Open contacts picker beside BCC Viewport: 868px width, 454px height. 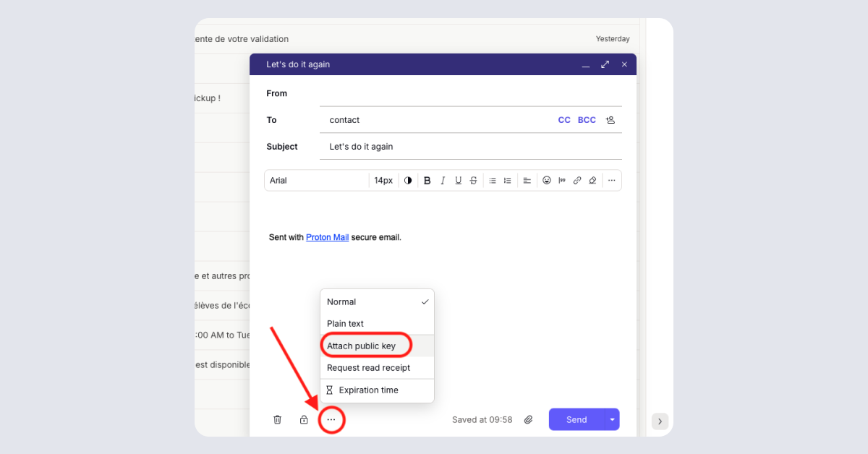610,119
